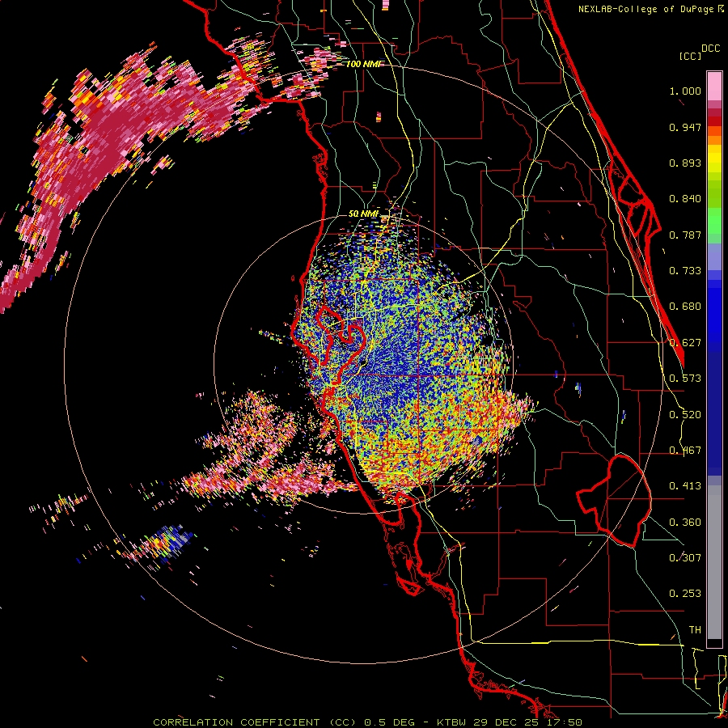Viewport: 728px width, 728px height.
Task: Click the NEXLAB-College of DuPage credit text
Action: pos(645,9)
